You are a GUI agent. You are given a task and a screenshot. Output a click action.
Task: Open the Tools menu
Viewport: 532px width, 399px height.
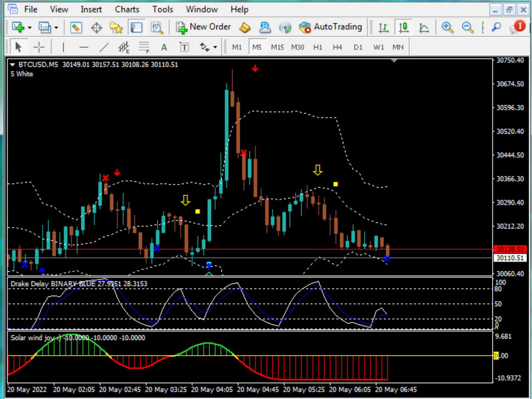click(163, 9)
